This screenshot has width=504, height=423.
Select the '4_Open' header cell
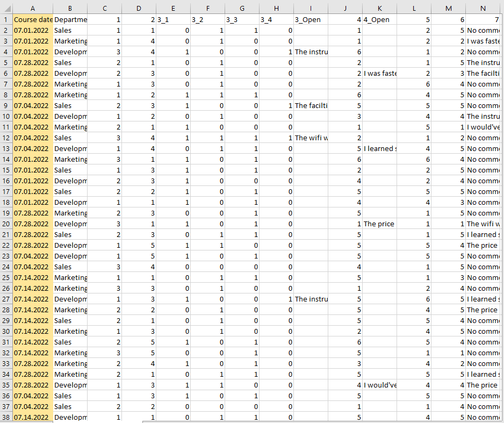pyautogui.click(x=379, y=19)
